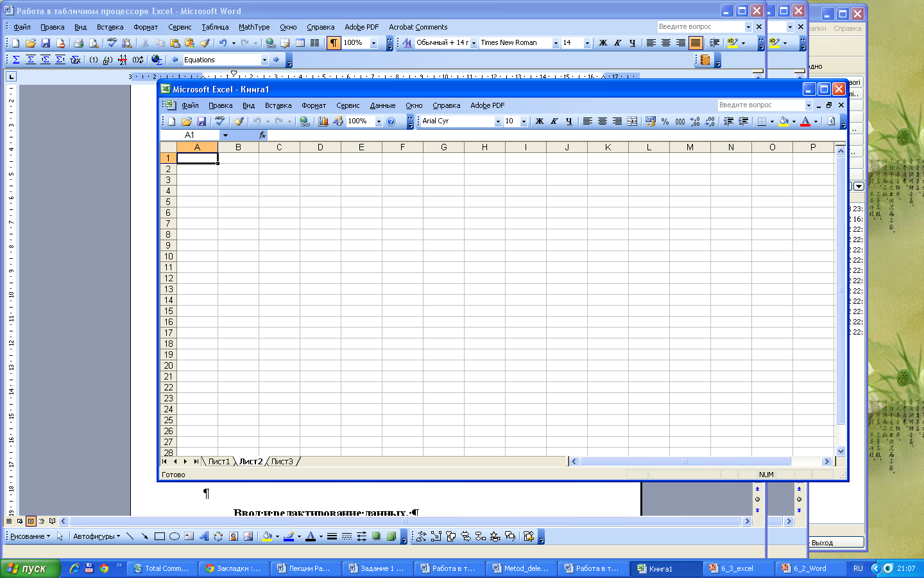Open Рисование menu button in Drawing toolbar
The width and height of the screenshot is (924, 578).
(x=30, y=536)
